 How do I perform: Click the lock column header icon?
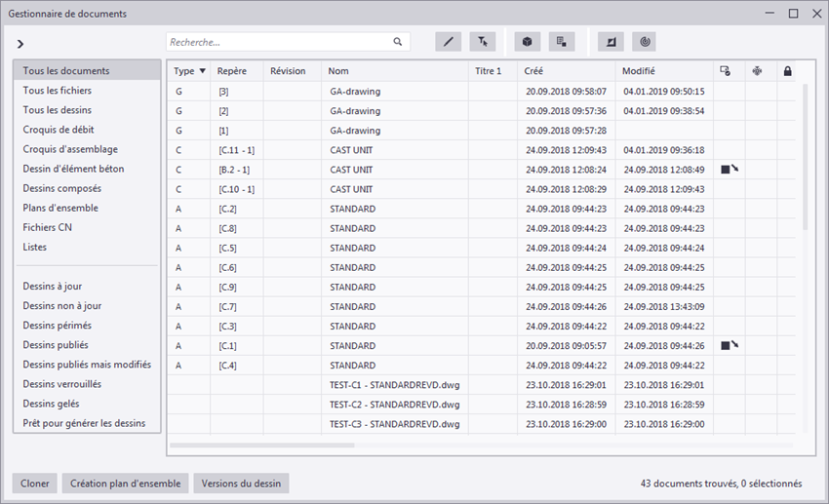[x=787, y=71]
